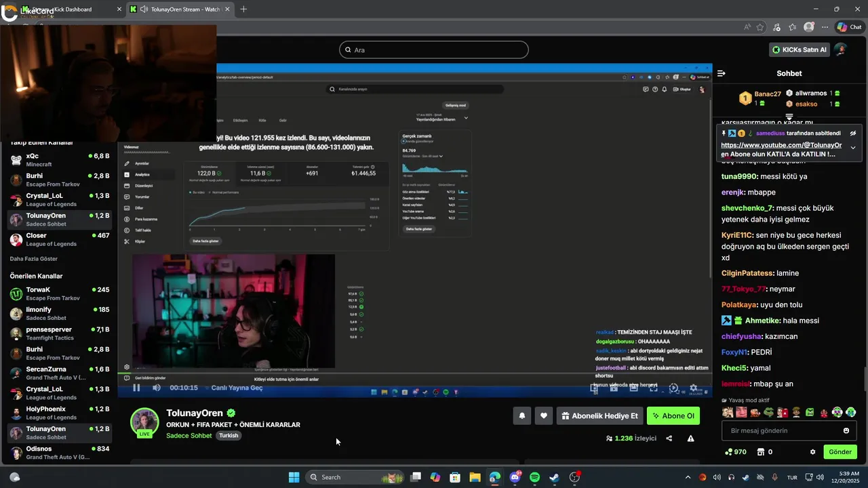Open Odisnos recommended channel
The image size is (868, 488).
(60, 453)
